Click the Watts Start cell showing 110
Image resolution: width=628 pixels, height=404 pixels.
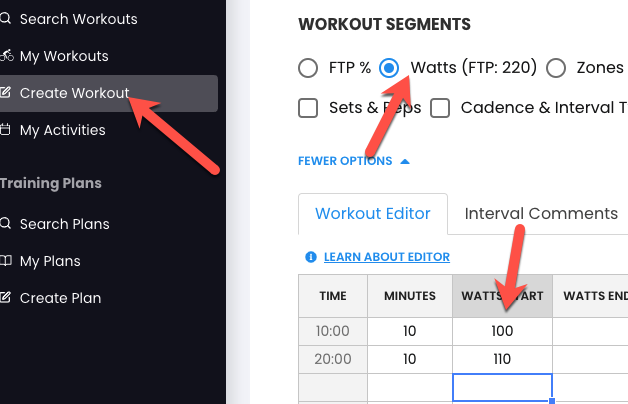tap(502, 359)
